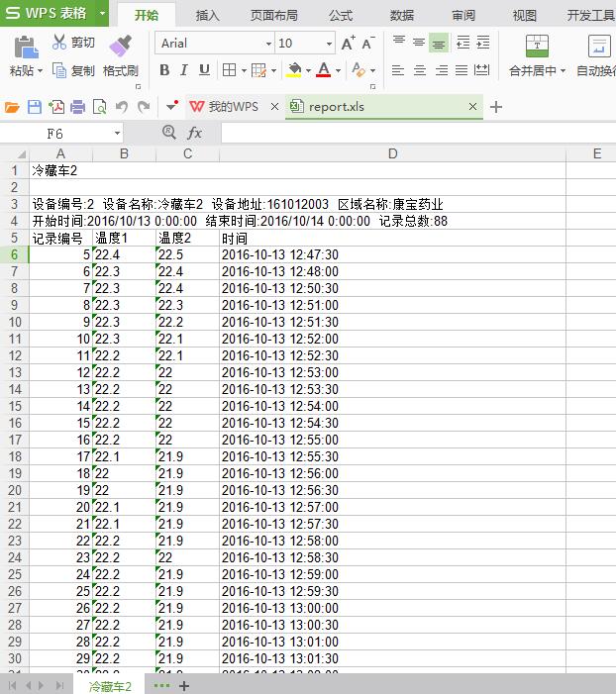
Task: Click the Undo arrow icon
Action: click(x=121, y=107)
